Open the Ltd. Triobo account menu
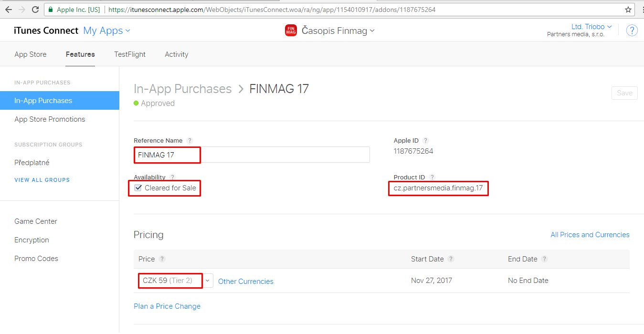 [591, 27]
